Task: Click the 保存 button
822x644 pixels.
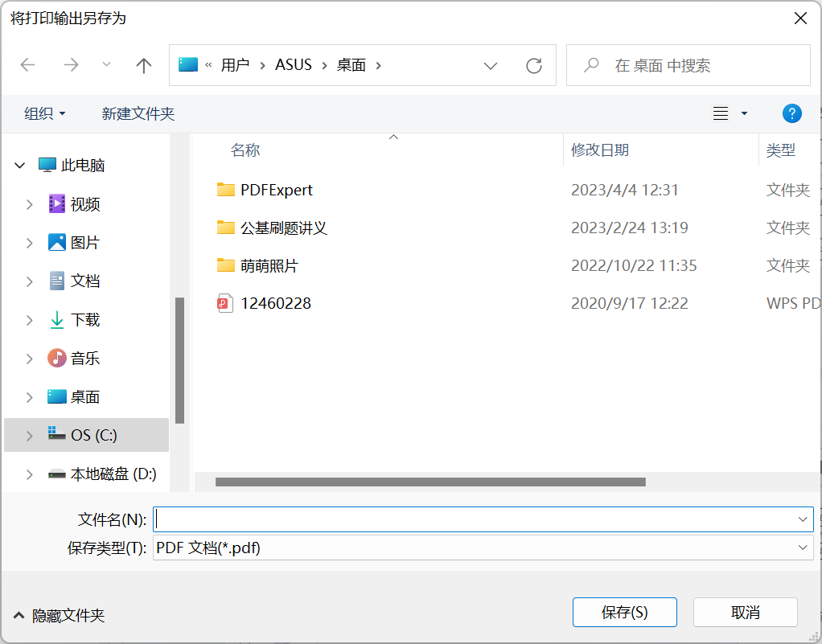Action: click(x=624, y=612)
